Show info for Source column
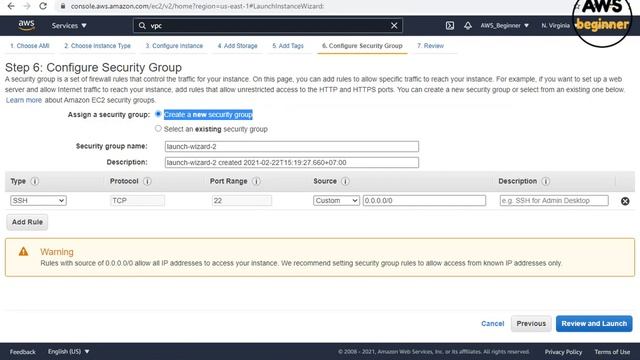 [345, 181]
